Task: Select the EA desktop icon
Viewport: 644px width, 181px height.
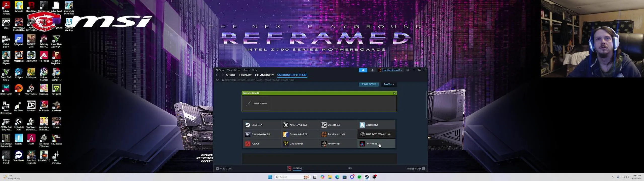Action: [19, 90]
